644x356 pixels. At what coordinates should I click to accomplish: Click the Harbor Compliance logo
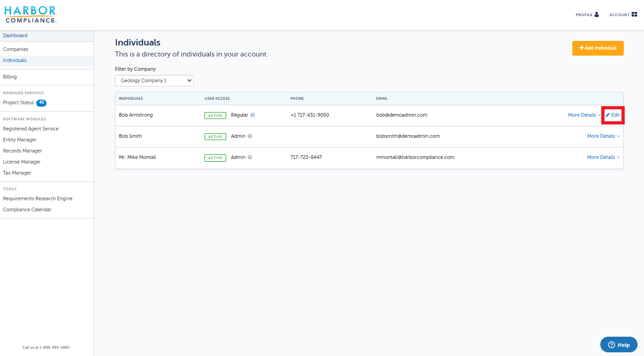(x=30, y=15)
